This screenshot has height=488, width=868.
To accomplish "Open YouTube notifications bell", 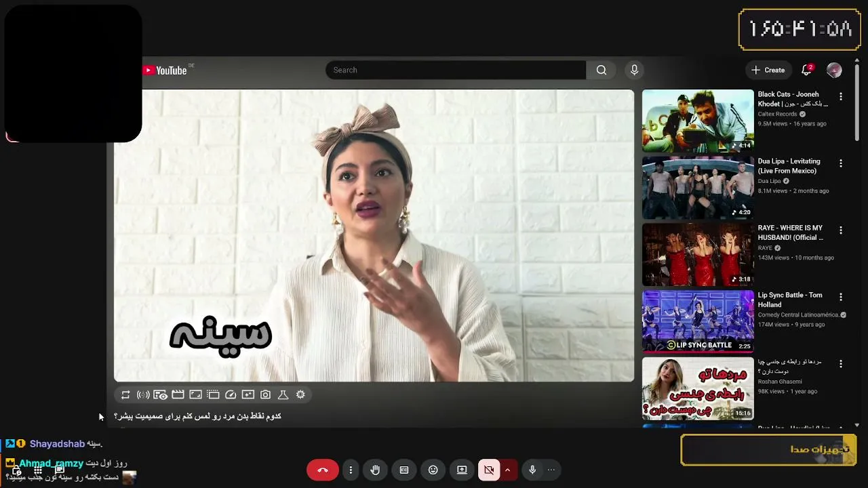I will click(806, 70).
